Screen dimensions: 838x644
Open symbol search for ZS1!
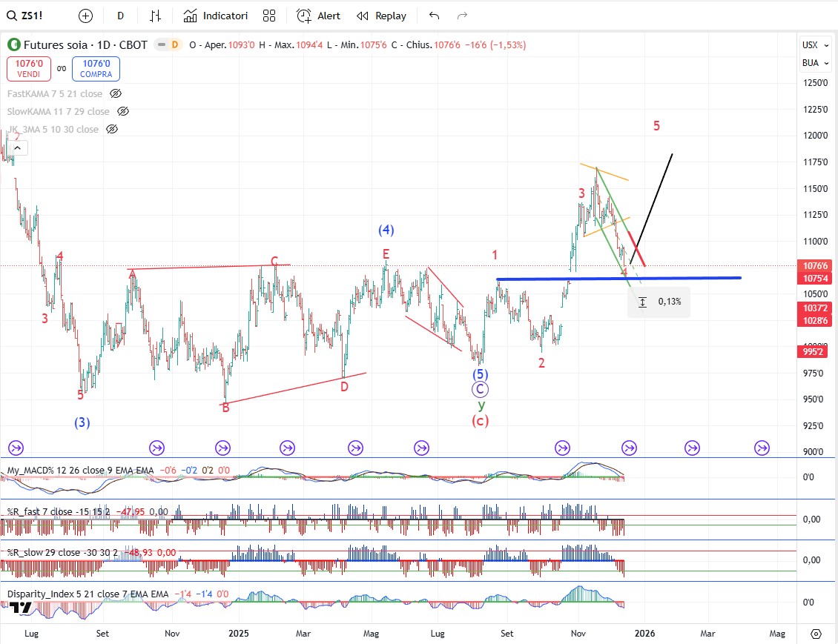click(25, 16)
